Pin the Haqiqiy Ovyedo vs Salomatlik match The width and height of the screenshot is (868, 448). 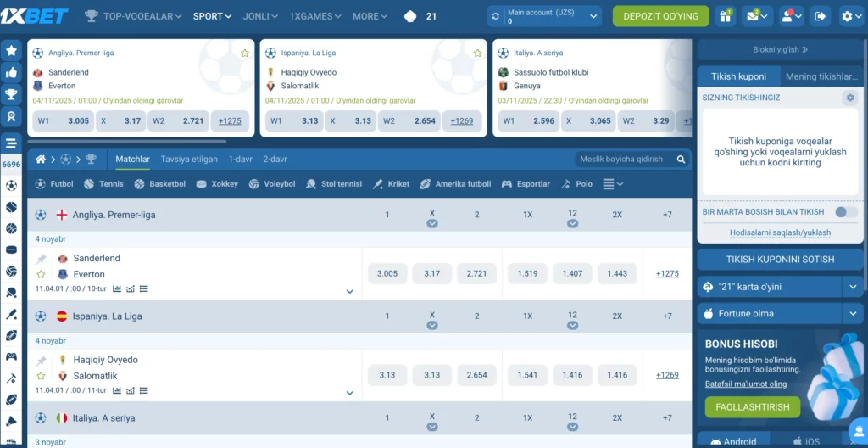tap(41, 361)
